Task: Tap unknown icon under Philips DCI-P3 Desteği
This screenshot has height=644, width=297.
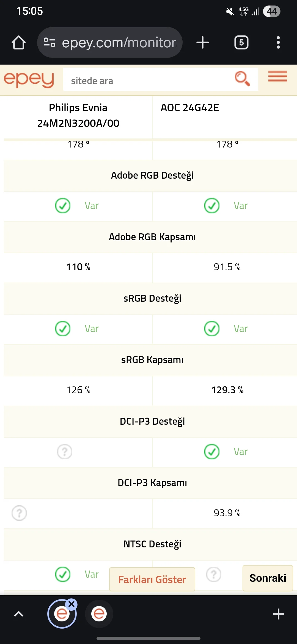Action: pos(65,452)
